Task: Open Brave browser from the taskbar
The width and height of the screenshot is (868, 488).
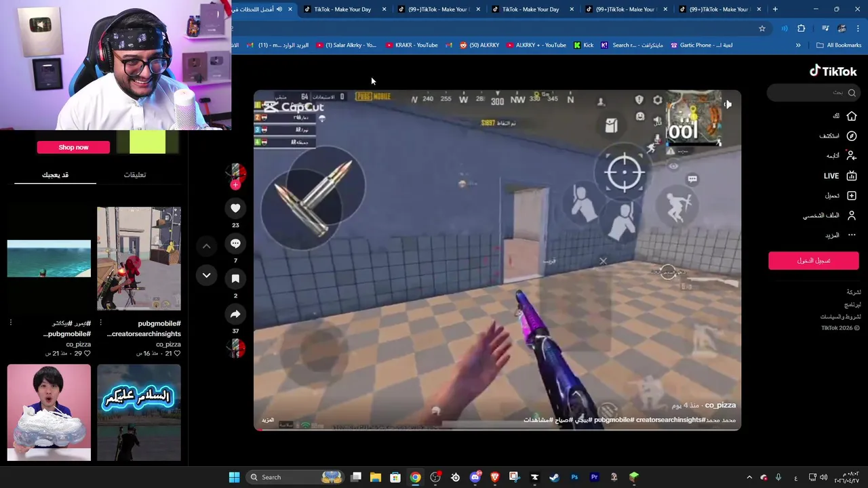Action: tap(494, 477)
